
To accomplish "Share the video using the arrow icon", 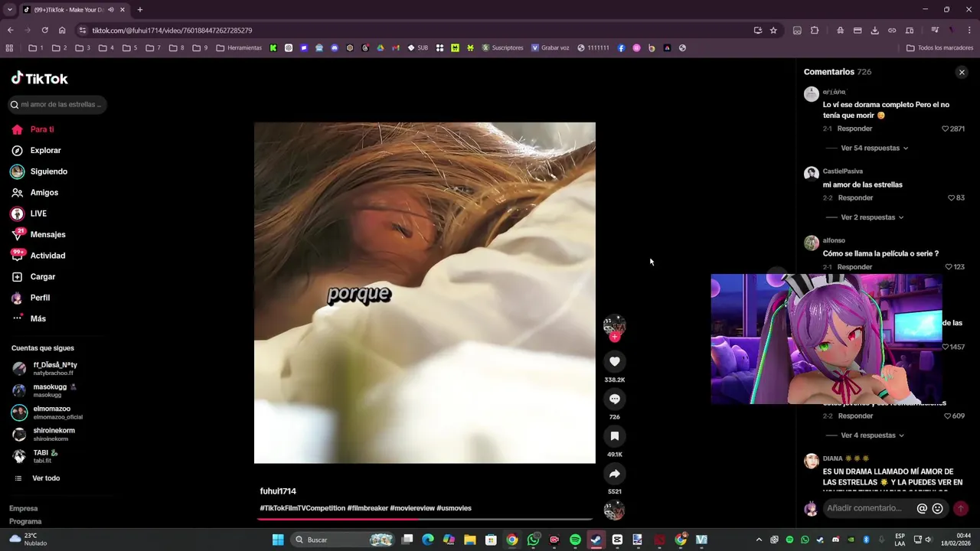I will click(x=614, y=474).
